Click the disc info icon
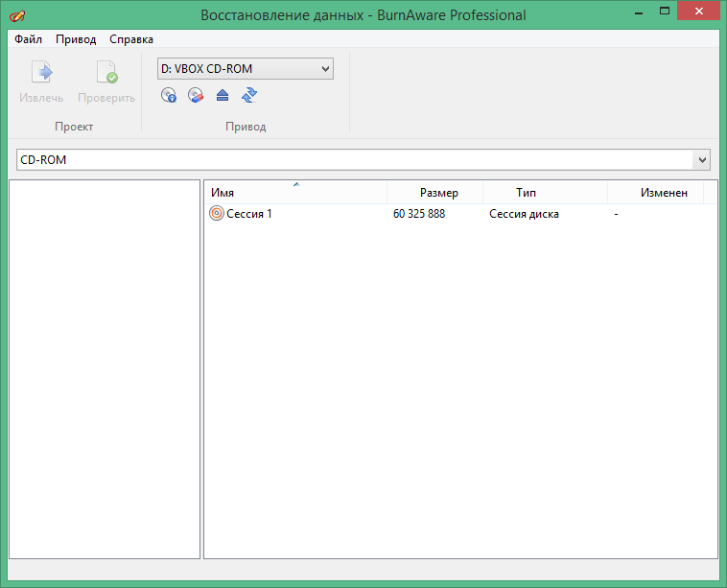This screenshot has width=727, height=588. [x=169, y=95]
